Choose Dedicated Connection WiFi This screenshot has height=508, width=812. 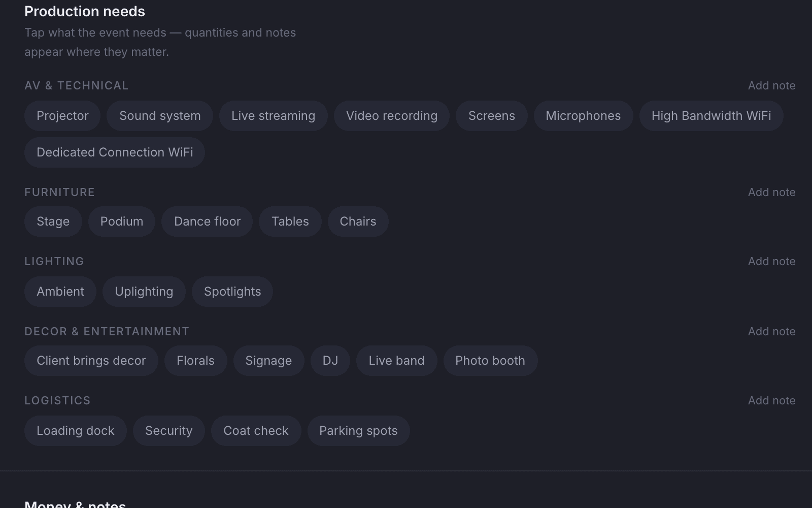pos(115,152)
